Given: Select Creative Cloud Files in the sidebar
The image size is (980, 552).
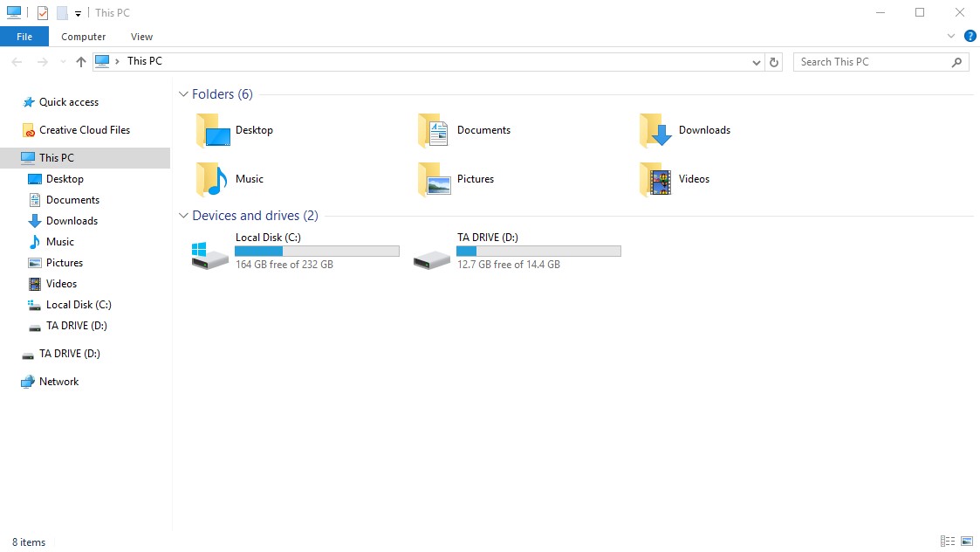Looking at the screenshot, I should tap(85, 130).
